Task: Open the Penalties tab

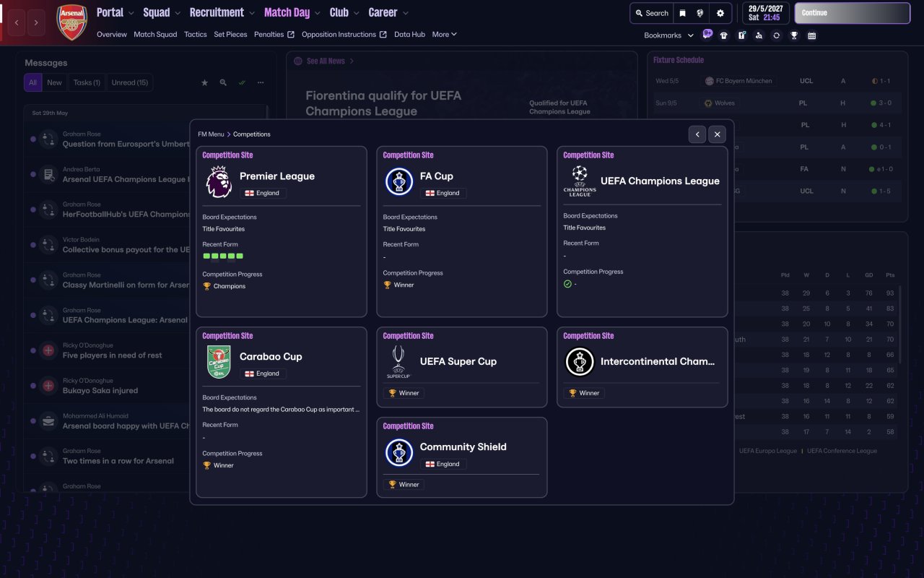Action: pyautogui.click(x=274, y=34)
